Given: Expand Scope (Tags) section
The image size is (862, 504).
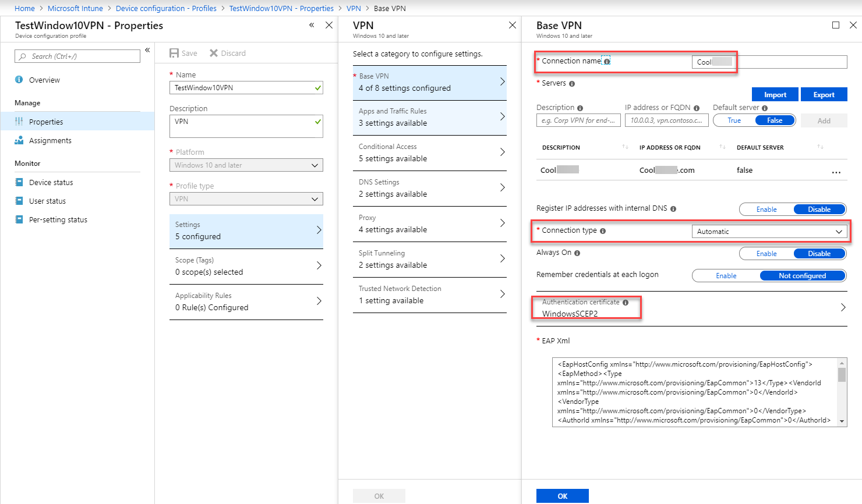Looking at the screenshot, I should [246, 267].
